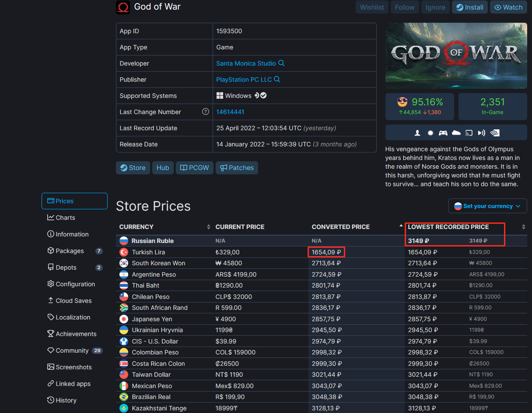Click the Colombian flag icon
Image resolution: width=532 pixels, height=413 pixels.
(x=124, y=352)
